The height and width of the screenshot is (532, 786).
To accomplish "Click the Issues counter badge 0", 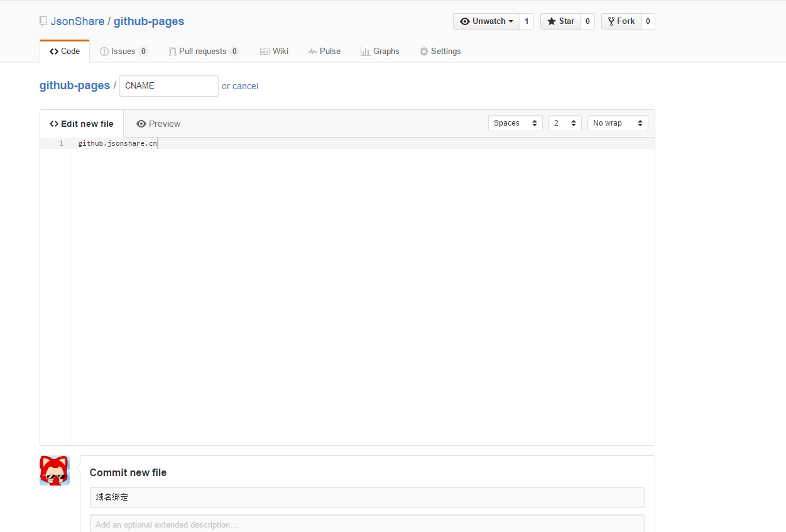I will coord(143,52).
